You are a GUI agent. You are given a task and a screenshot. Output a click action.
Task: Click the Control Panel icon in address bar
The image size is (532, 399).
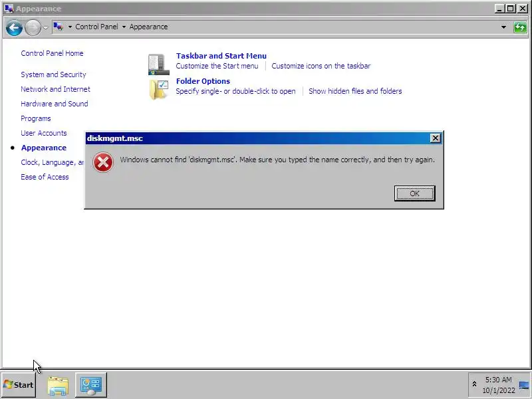click(x=59, y=27)
